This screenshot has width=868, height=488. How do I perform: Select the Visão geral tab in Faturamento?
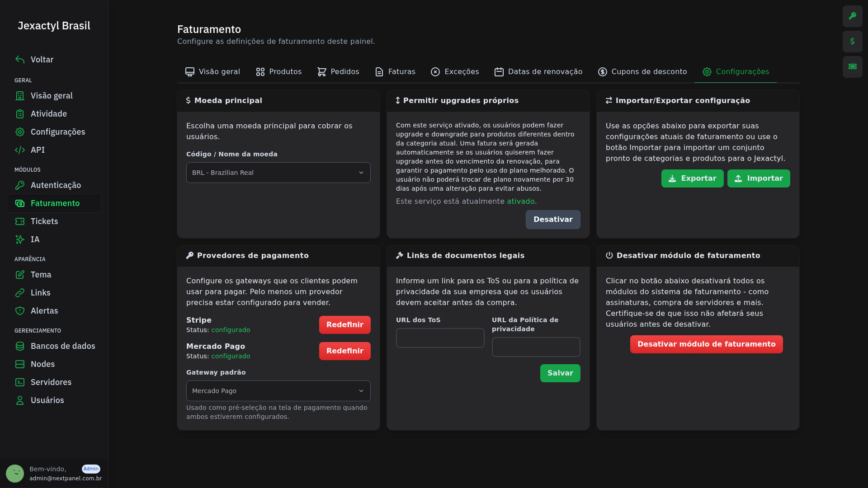coord(212,72)
